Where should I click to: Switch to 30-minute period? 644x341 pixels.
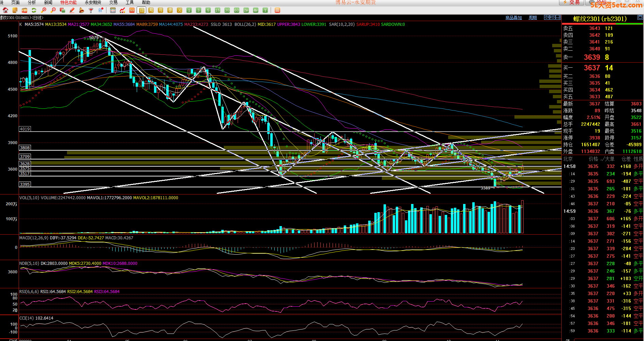(227, 10)
